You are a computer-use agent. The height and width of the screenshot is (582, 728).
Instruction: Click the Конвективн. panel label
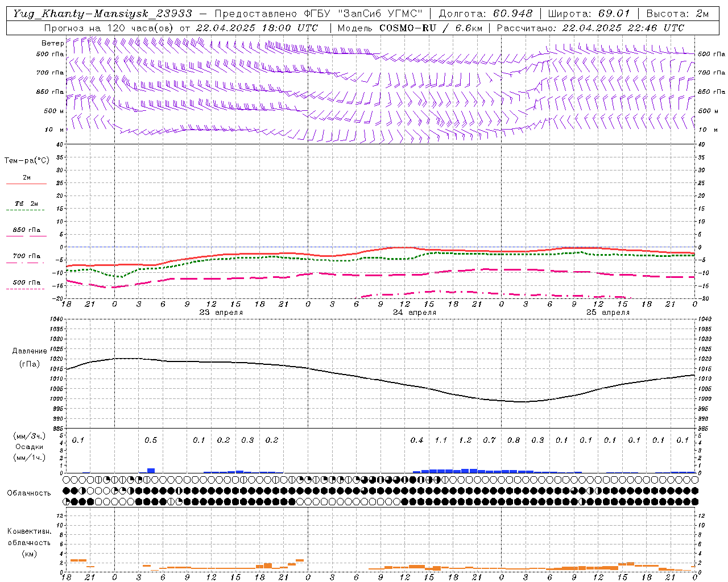click(29, 531)
